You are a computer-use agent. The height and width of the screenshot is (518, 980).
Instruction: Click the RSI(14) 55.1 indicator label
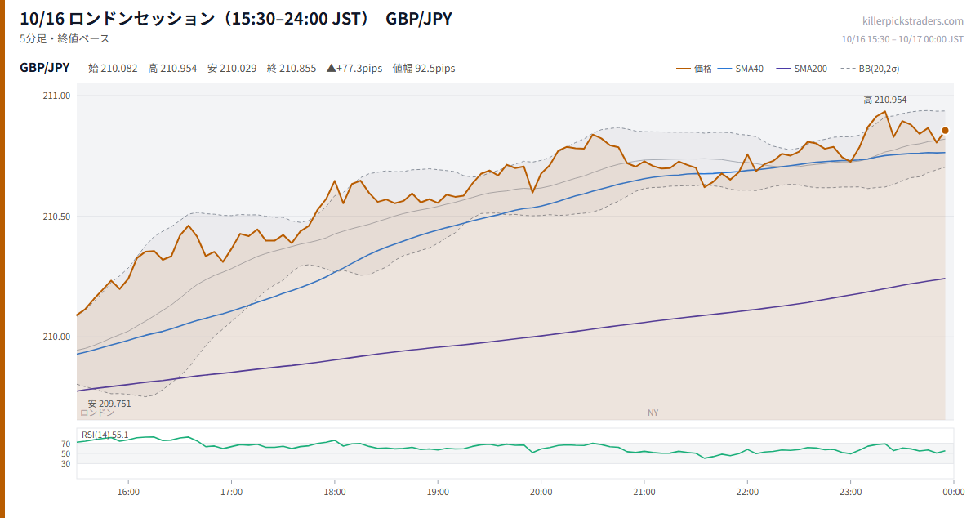pyautogui.click(x=105, y=435)
